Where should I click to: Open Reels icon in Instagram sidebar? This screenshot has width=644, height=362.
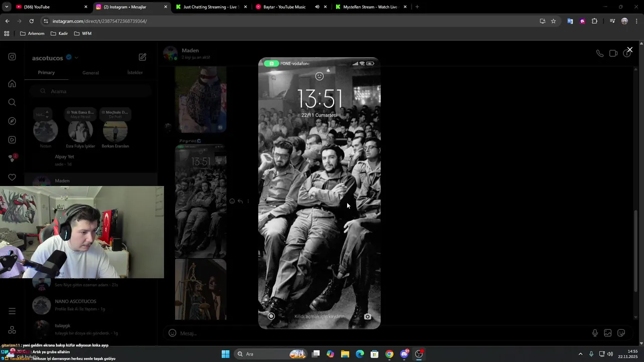pyautogui.click(x=12, y=140)
